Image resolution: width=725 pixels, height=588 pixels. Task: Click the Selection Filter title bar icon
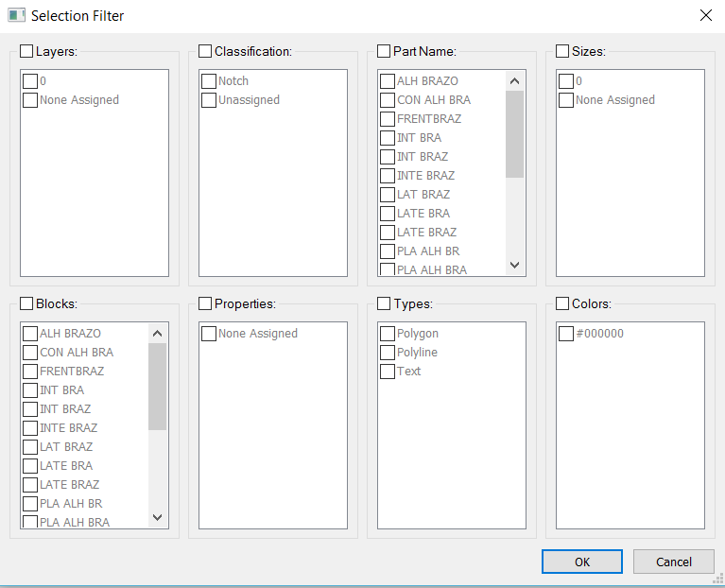coord(16,15)
